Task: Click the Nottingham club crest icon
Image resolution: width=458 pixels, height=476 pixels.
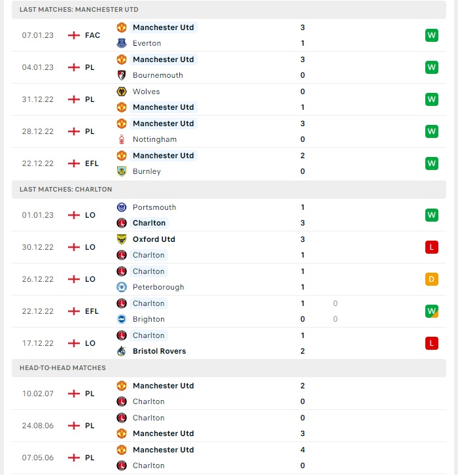Action: [122, 139]
